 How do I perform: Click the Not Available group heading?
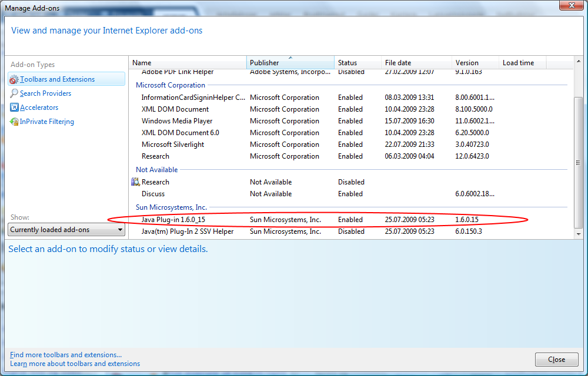coord(157,170)
